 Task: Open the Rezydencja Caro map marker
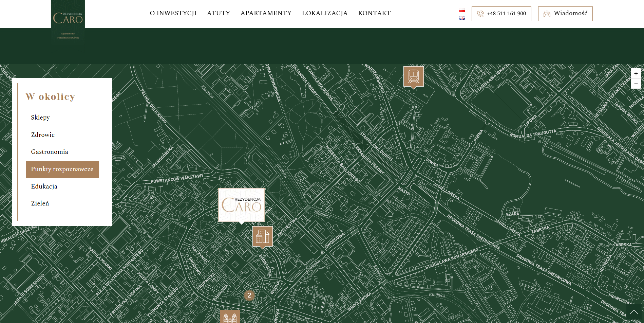(x=242, y=205)
